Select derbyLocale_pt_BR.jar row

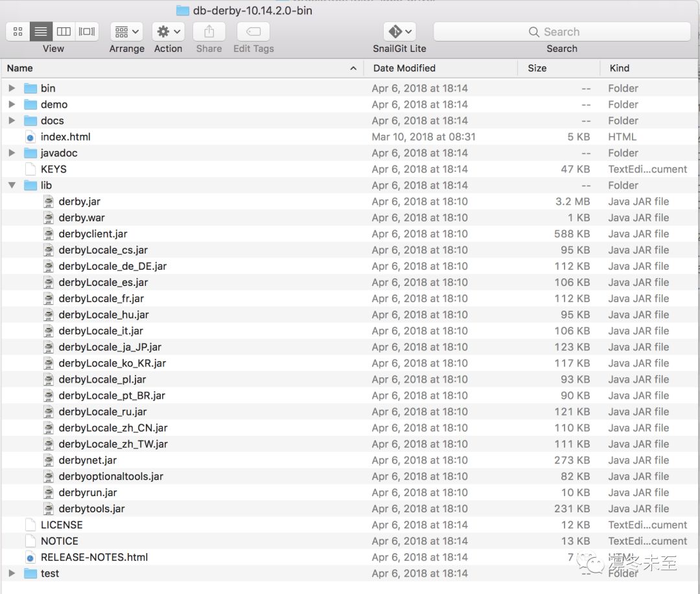pyautogui.click(x=349, y=396)
